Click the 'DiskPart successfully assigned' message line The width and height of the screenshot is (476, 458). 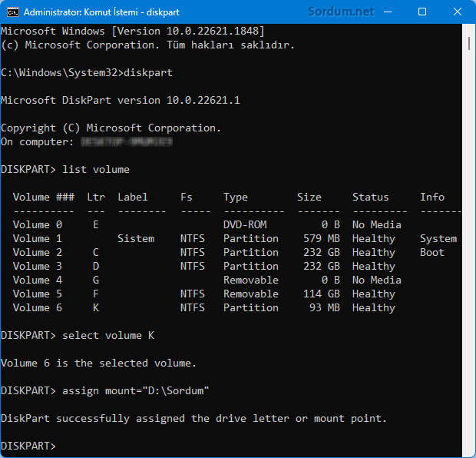[x=193, y=419]
